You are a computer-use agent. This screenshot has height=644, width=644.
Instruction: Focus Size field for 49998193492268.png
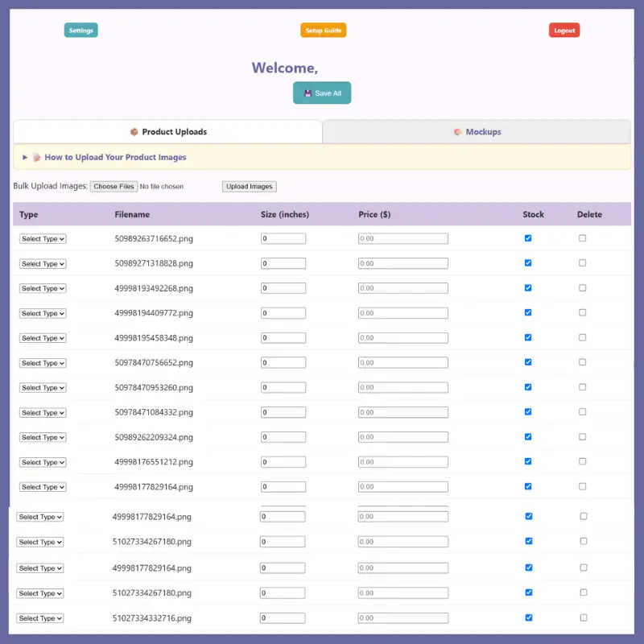coord(283,288)
